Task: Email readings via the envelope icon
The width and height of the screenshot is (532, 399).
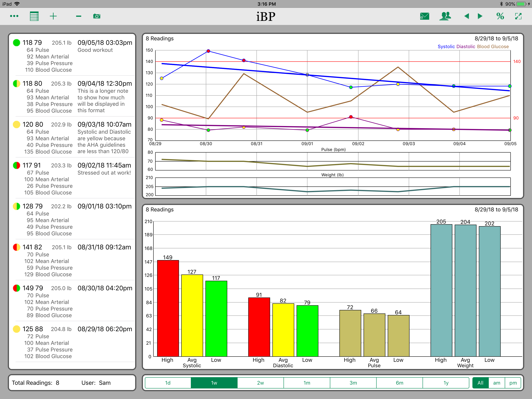Action: (x=425, y=16)
